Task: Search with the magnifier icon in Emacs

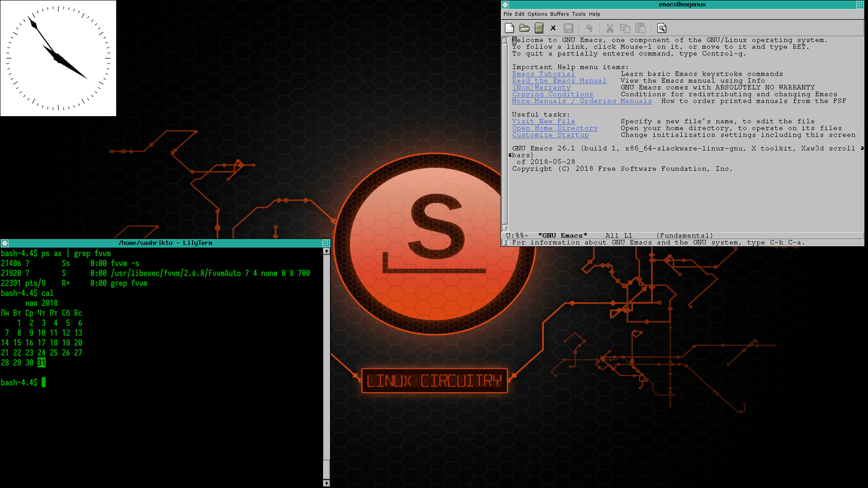Action: tap(662, 28)
